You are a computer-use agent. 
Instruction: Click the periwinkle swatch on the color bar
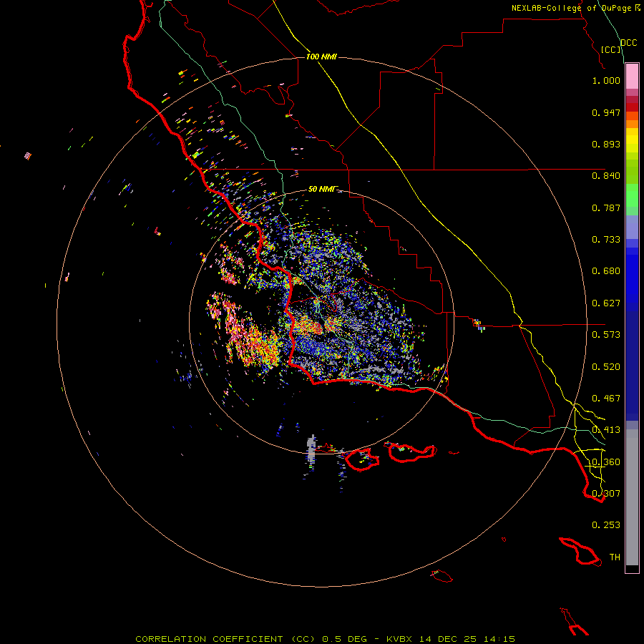coord(632,227)
